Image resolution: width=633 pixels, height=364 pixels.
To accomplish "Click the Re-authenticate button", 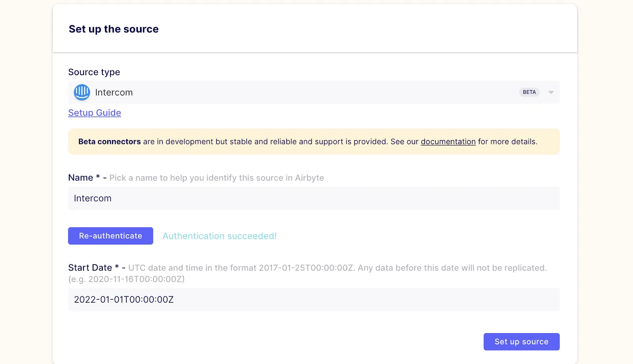I will [110, 236].
